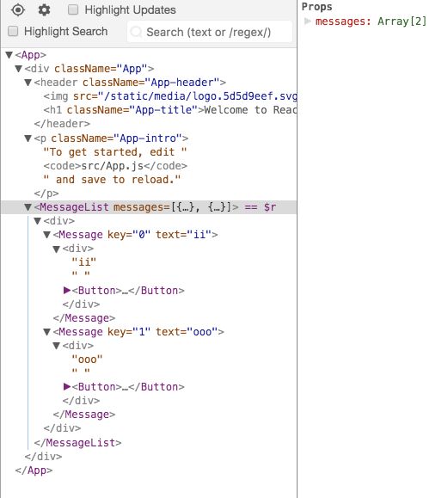Select the Message with text "ii"
Image resolution: width=448 pixels, height=498 pixels.
click(x=135, y=235)
